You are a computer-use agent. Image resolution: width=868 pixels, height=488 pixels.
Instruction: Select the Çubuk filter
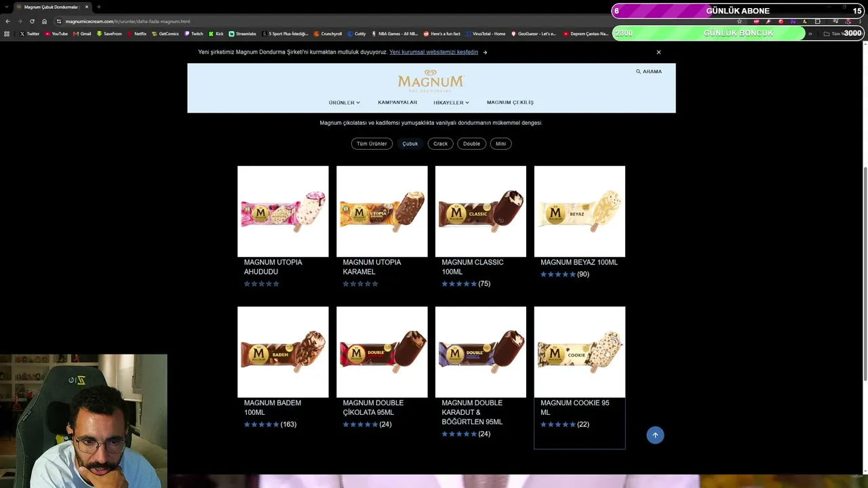click(410, 144)
